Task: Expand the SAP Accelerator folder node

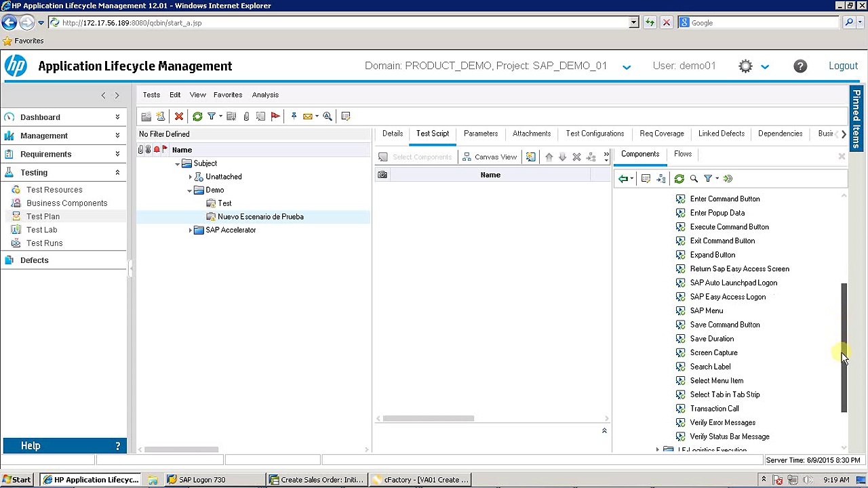Action: [x=191, y=230]
